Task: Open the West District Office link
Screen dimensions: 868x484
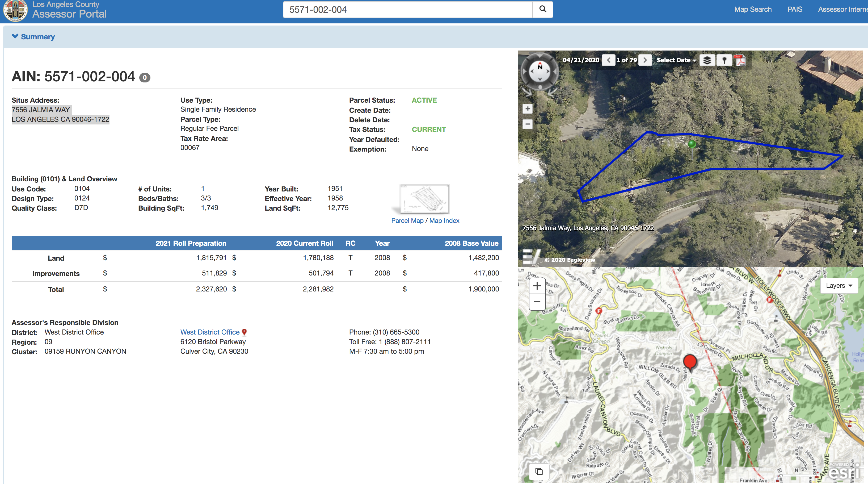Action: [x=210, y=332]
